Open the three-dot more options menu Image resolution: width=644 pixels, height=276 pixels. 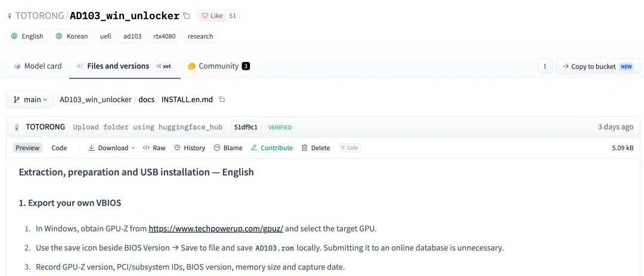545,66
